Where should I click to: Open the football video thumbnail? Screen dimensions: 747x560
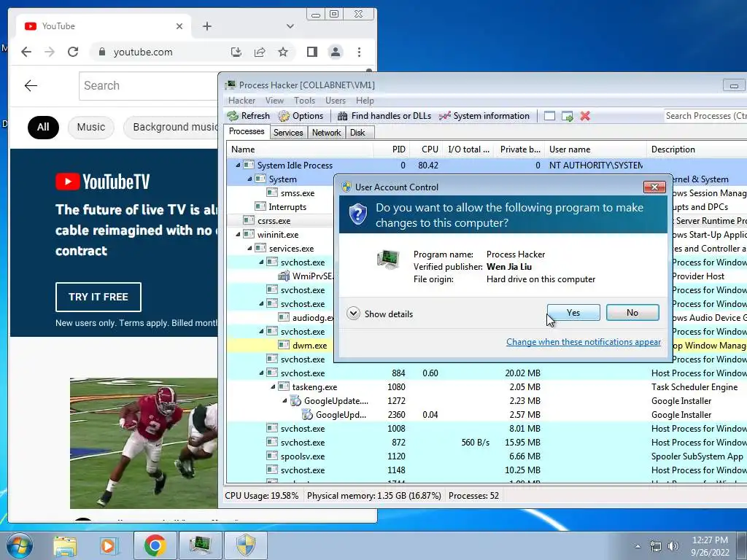(x=144, y=443)
